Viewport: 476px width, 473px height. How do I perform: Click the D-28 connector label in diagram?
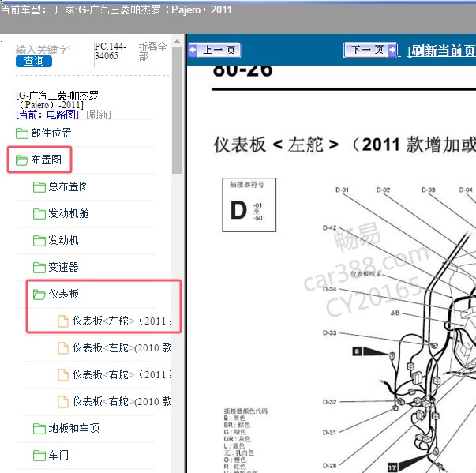click(330, 465)
